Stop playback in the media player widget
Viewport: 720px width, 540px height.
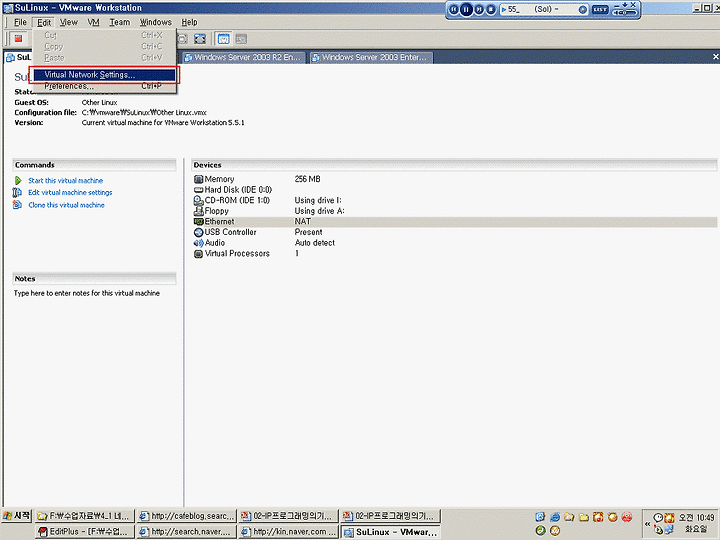(491, 9)
